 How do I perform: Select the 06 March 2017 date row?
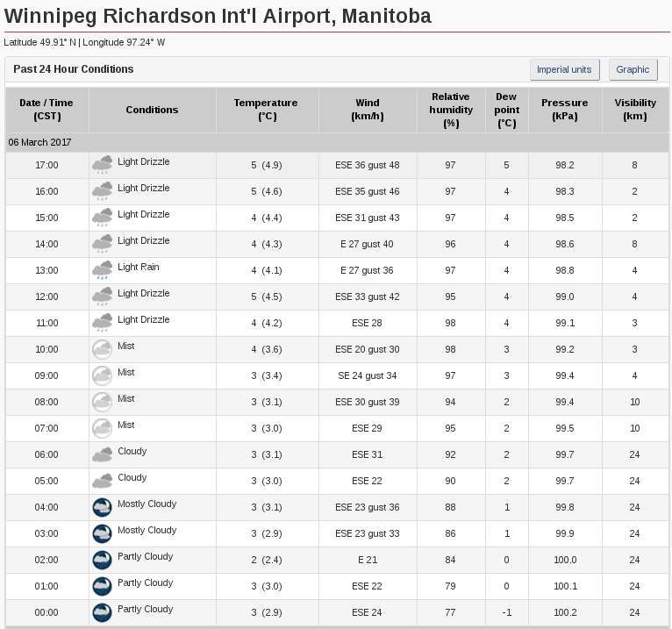pyautogui.click(x=337, y=142)
